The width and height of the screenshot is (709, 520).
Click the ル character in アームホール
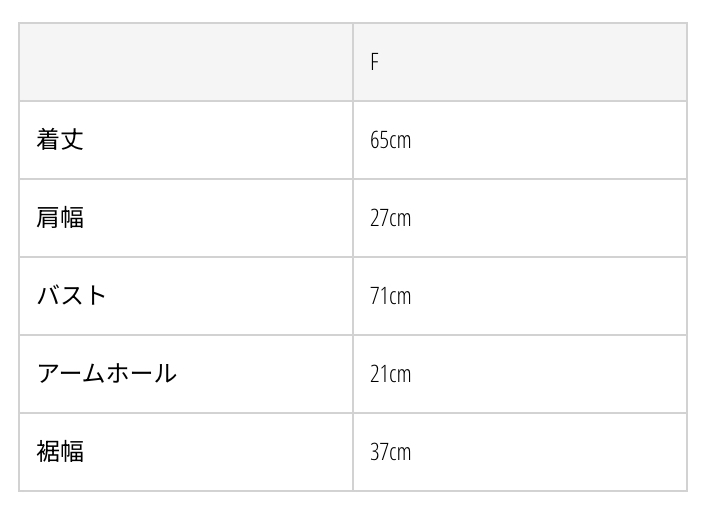pos(165,374)
